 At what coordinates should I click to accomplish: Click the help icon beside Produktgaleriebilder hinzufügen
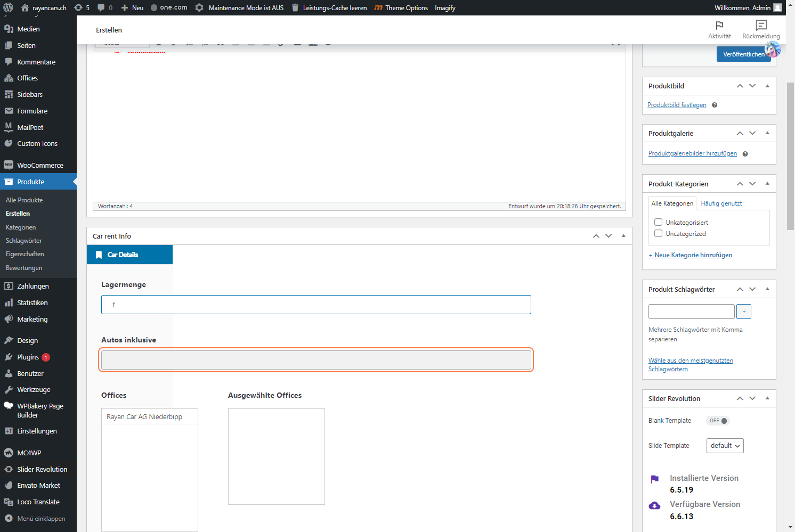745,154
